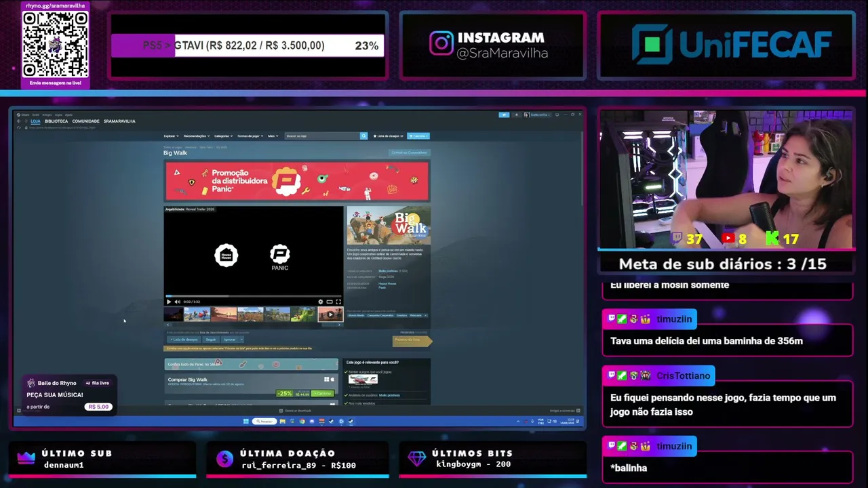This screenshot has width=868, height=488.
Task: Play the Big Walk trailer video
Action: (x=169, y=302)
